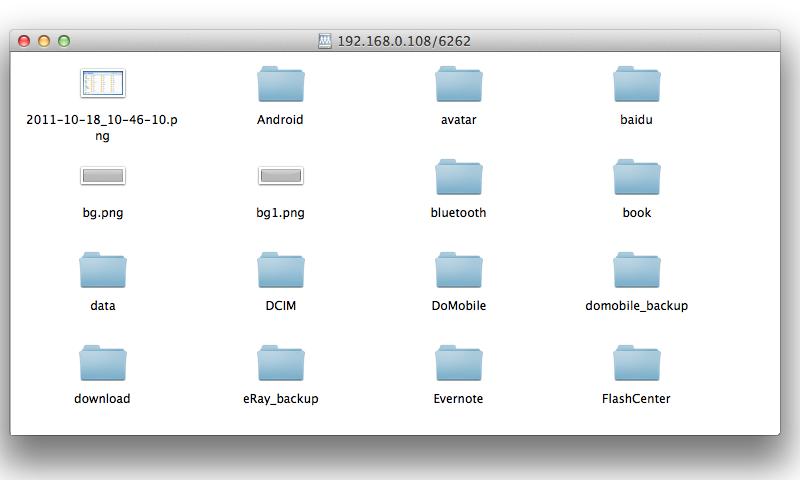Open the Android folder
The width and height of the screenshot is (800, 480).
coord(280,85)
